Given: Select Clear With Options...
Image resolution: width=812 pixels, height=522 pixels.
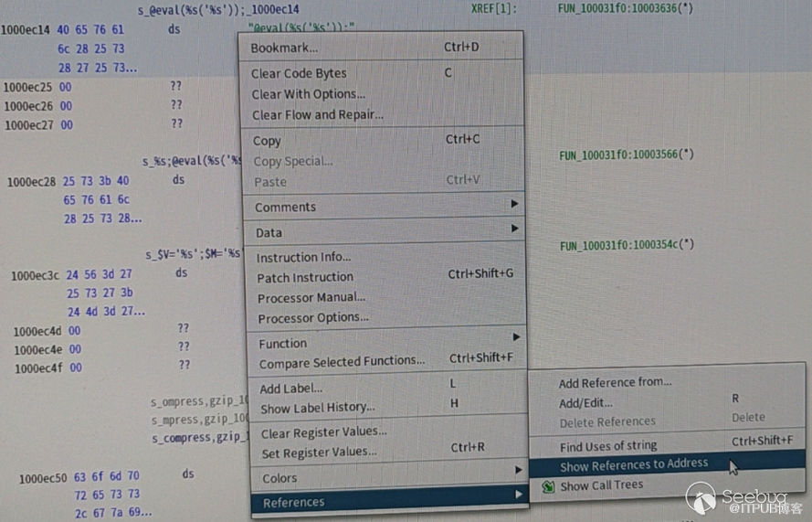Looking at the screenshot, I should 309,94.
